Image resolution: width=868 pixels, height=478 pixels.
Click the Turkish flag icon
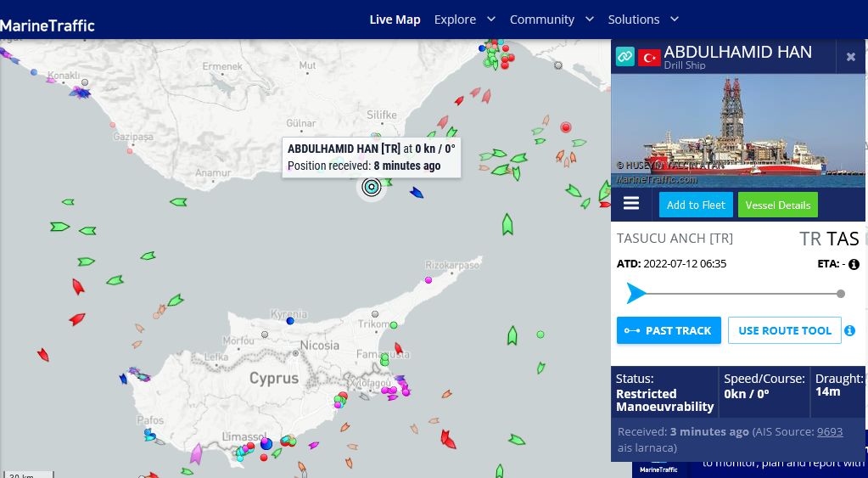[649, 58]
